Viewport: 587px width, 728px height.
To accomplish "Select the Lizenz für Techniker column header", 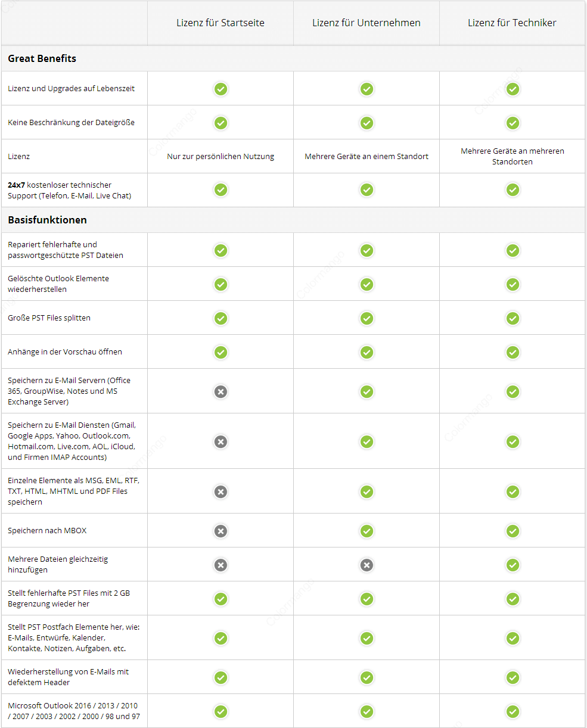I will [x=512, y=23].
